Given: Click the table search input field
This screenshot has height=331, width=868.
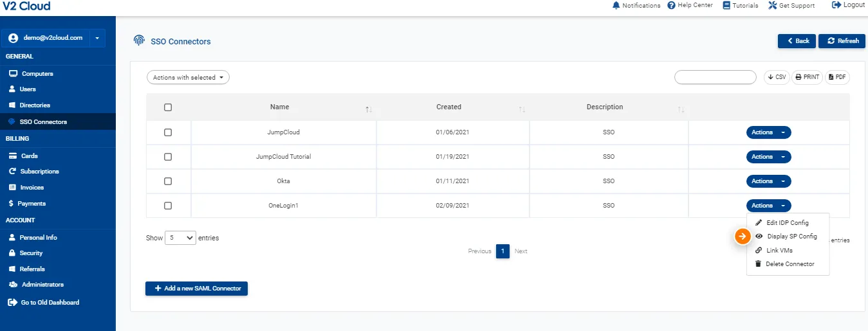Looking at the screenshot, I should (715, 77).
